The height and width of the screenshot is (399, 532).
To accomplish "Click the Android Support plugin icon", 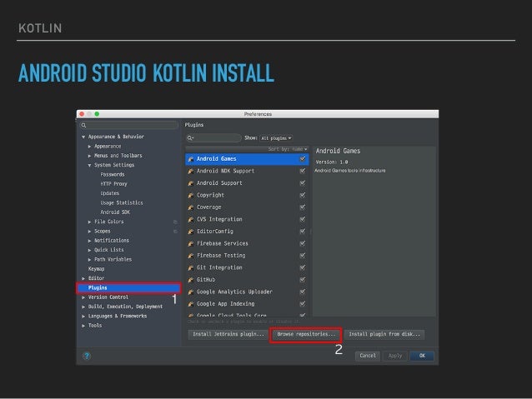I will coord(191,183).
